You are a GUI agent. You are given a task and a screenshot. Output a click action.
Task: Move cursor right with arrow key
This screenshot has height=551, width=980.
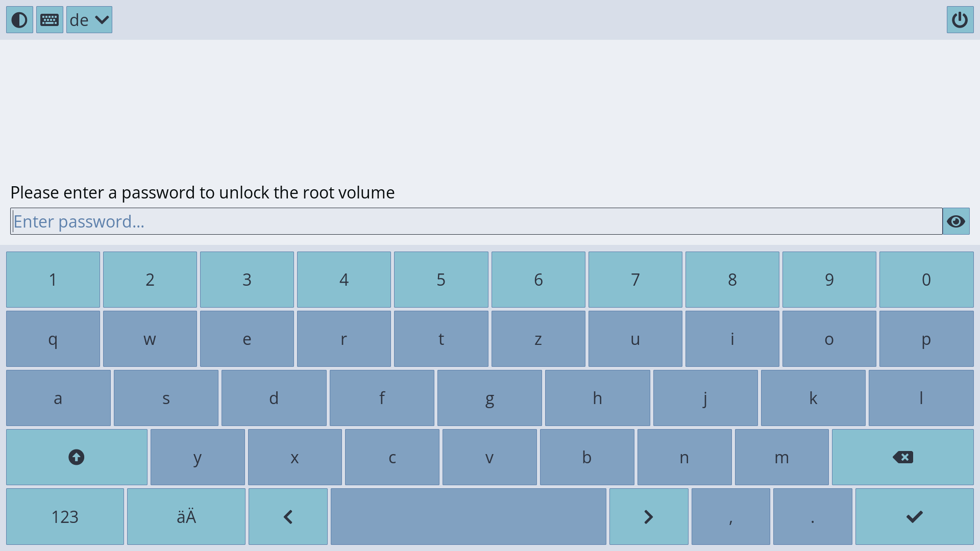pyautogui.click(x=648, y=516)
